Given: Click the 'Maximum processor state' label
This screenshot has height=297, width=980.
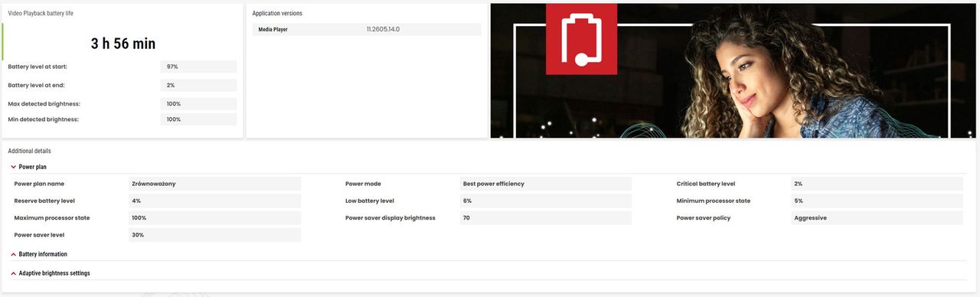Looking at the screenshot, I should (52, 218).
